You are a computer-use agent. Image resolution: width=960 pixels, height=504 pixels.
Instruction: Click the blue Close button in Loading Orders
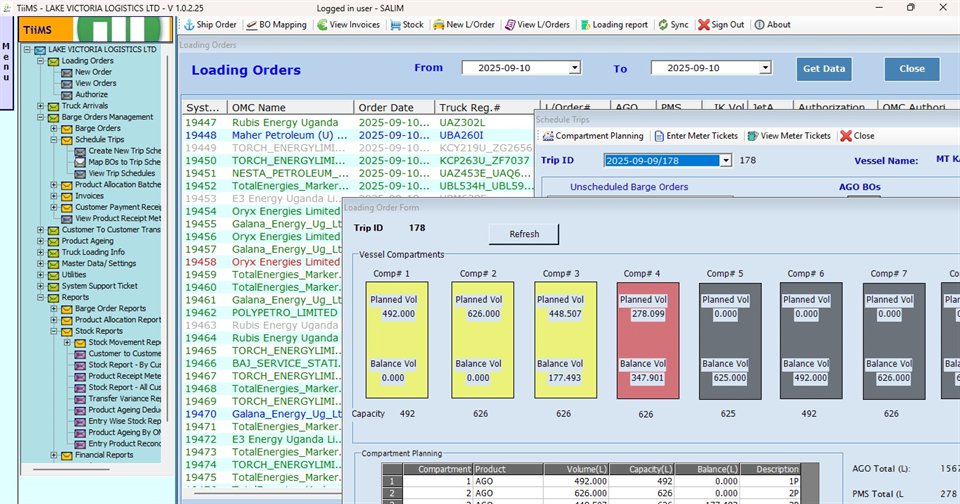coord(912,69)
